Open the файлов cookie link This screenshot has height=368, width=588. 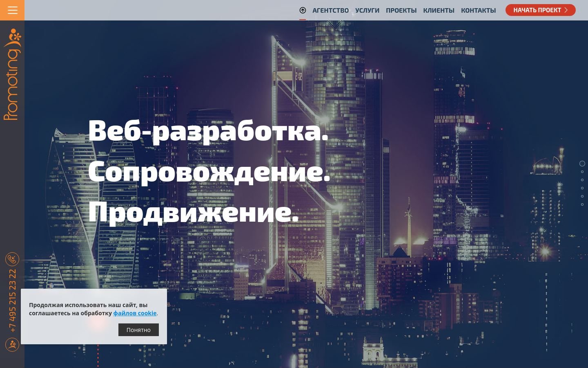135,313
